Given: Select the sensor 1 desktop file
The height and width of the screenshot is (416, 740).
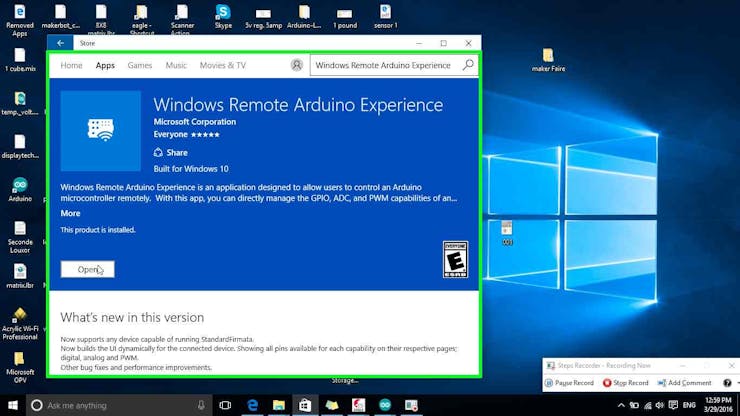Looking at the screenshot, I should 386,17.
